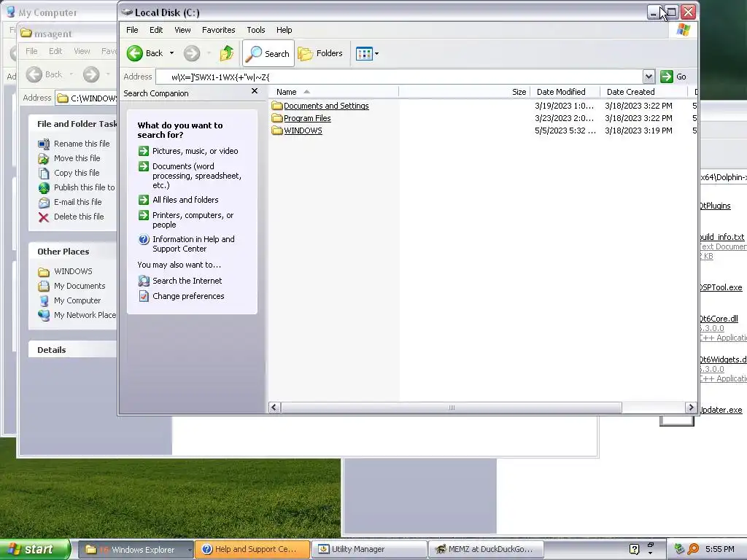Open the Favorites menu
The image size is (747, 560).
218,30
